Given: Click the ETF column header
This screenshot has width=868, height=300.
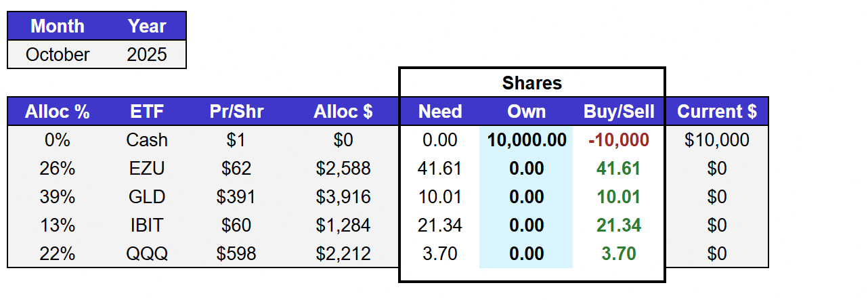Looking at the screenshot, I should click(x=147, y=112).
